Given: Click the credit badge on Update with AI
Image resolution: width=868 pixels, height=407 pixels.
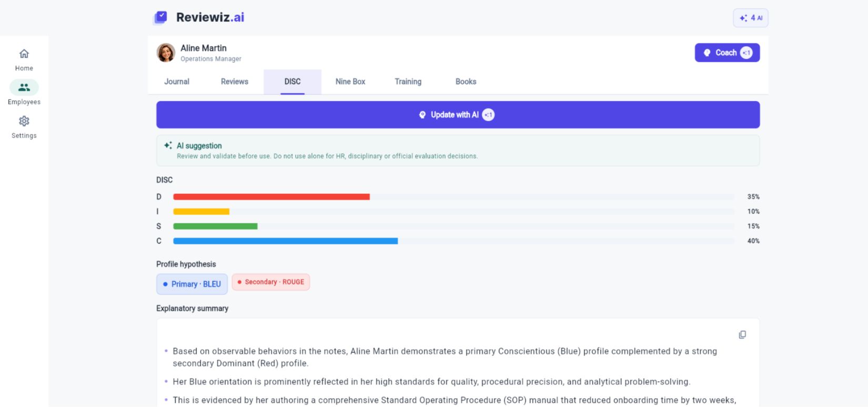Looking at the screenshot, I should click(x=488, y=115).
